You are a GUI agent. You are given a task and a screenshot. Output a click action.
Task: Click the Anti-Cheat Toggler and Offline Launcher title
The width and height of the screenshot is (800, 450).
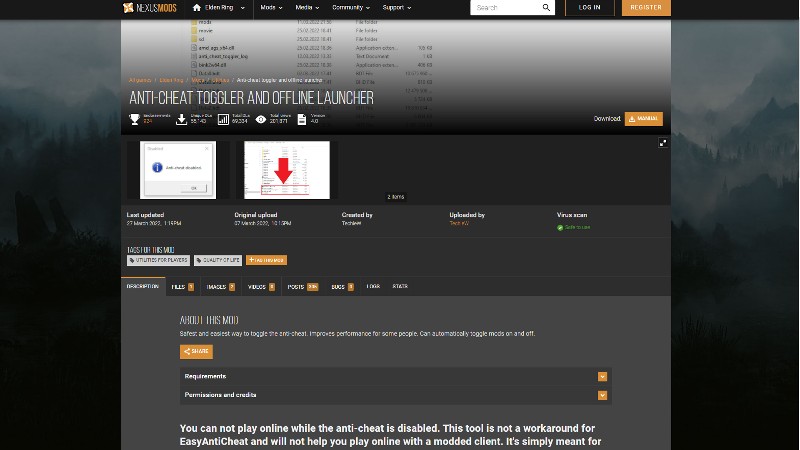pyautogui.click(x=252, y=98)
